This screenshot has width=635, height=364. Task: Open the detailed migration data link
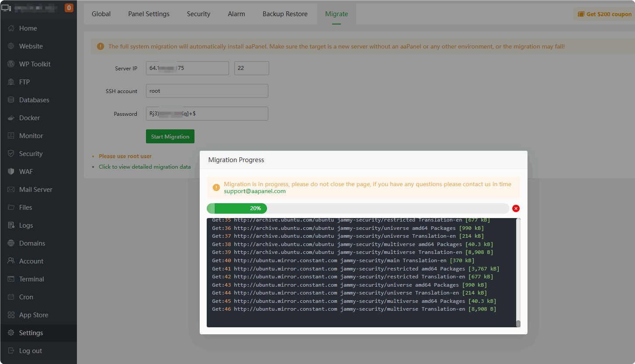pyautogui.click(x=145, y=167)
